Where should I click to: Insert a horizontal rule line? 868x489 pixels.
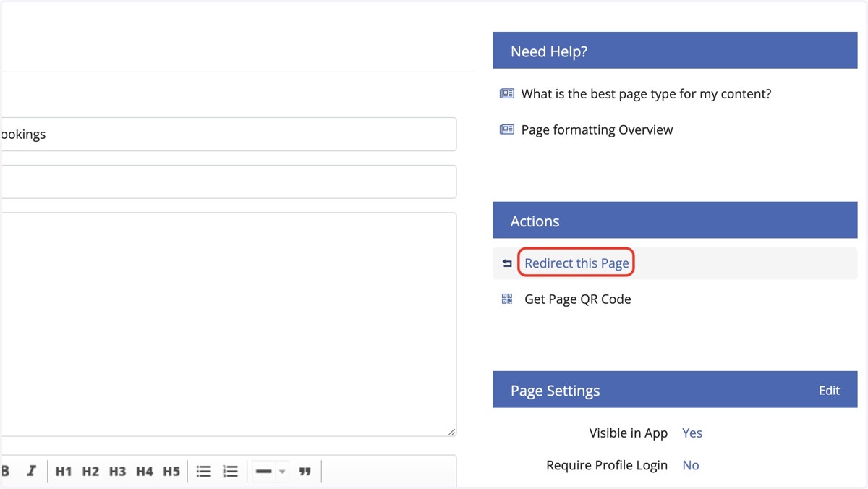(264, 471)
